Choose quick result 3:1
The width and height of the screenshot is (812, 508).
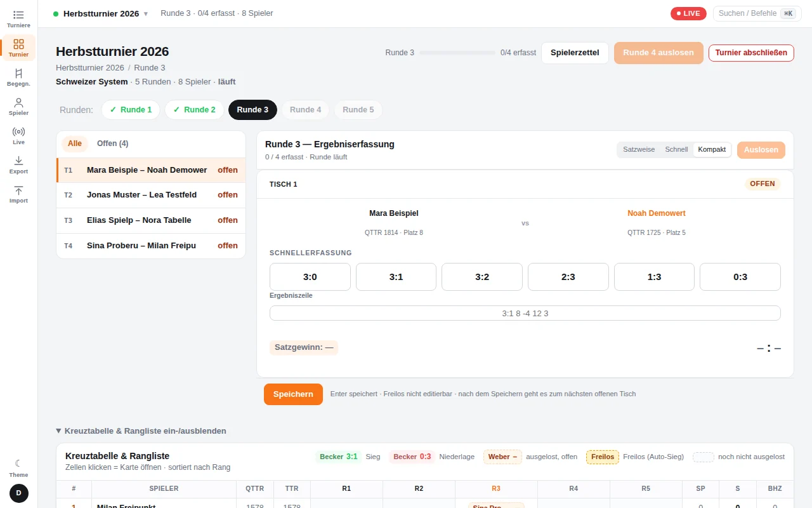(x=396, y=277)
